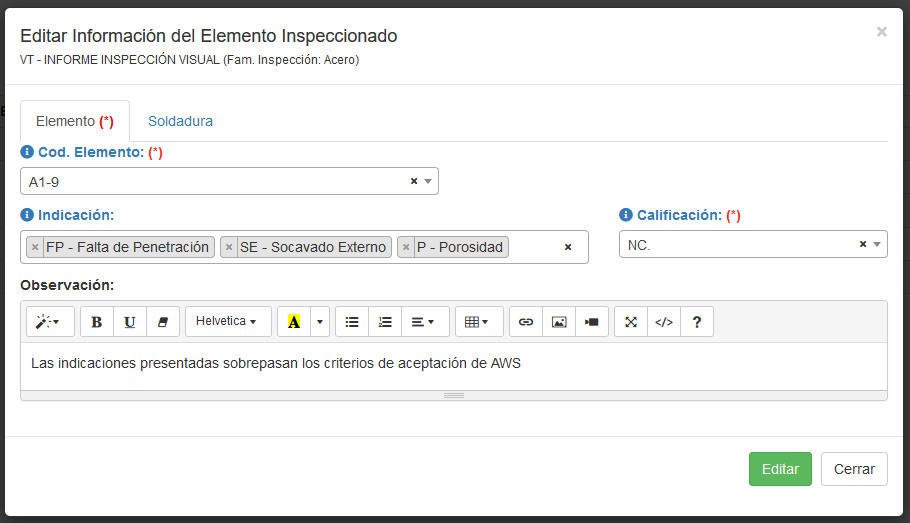This screenshot has height=523, width=910.
Task: Remove the SE - Socavado Externo tag
Action: (x=229, y=247)
